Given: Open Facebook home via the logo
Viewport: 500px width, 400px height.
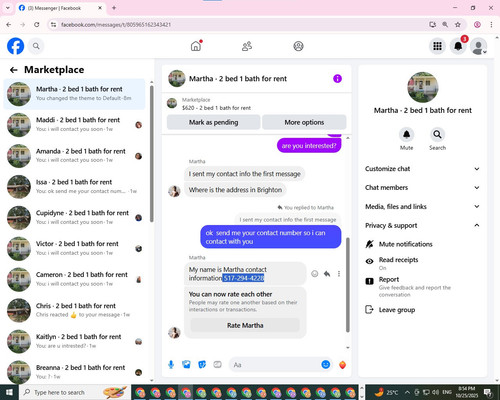Looking at the screenshot, I should 15,46.
